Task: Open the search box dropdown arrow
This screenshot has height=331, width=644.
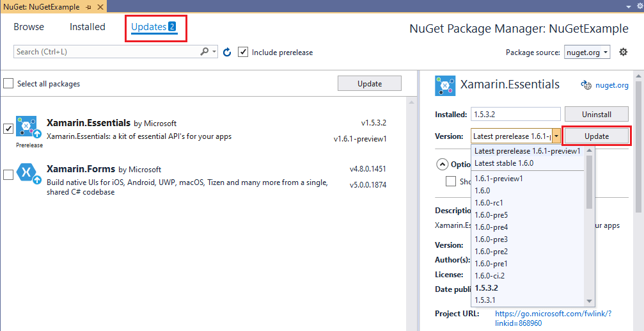Action: pyautogui.click(x=214, y=52)
